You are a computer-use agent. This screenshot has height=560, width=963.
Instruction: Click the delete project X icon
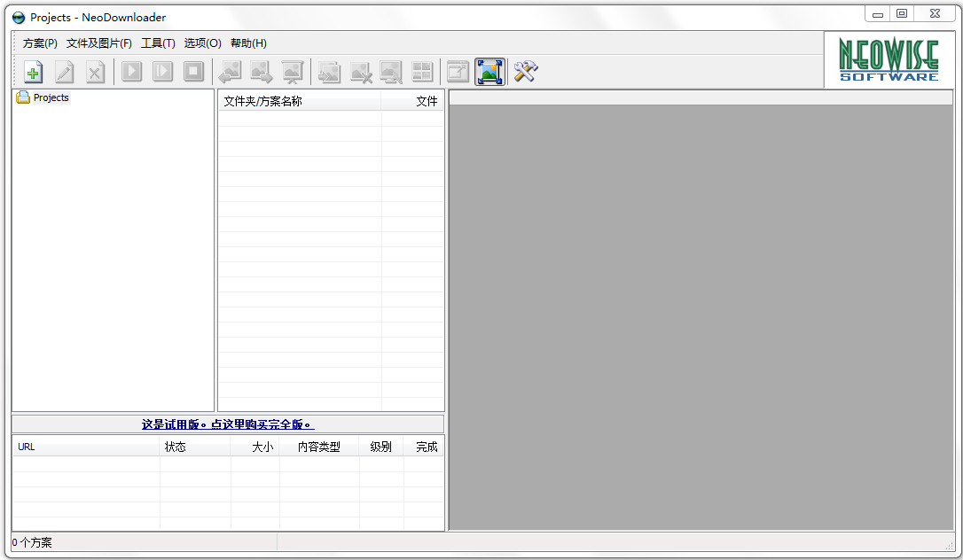(95, 72)
